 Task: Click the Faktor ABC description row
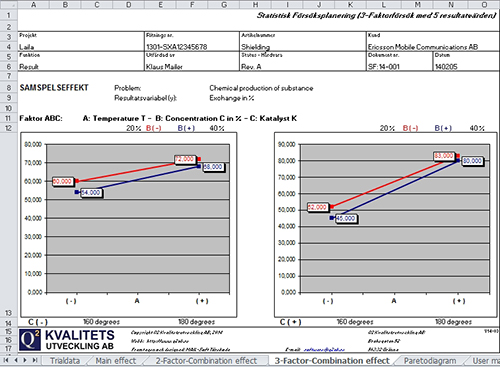pyautogui.click(x=158, y=118)
